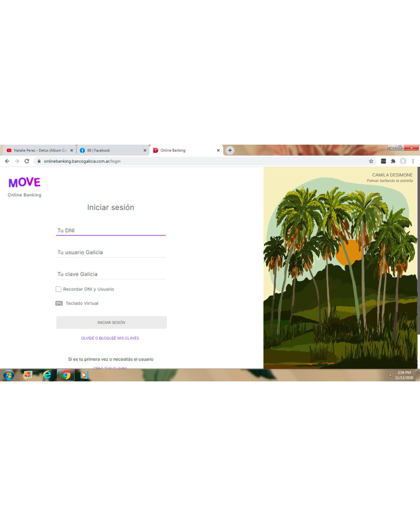The height and width of the screenshot is (526, 420).
Task: Click the profile avatar icon in toolbar
Action: pos(403,161)
